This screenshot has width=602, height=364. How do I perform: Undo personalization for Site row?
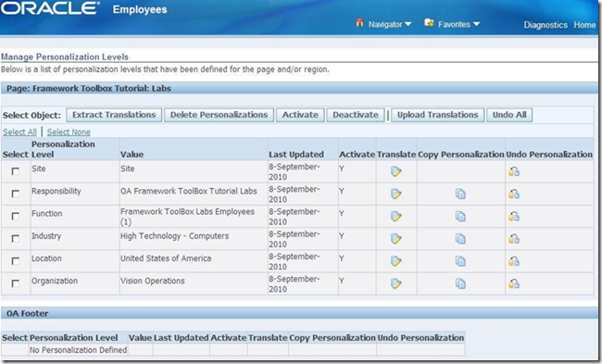coord(514,171)
